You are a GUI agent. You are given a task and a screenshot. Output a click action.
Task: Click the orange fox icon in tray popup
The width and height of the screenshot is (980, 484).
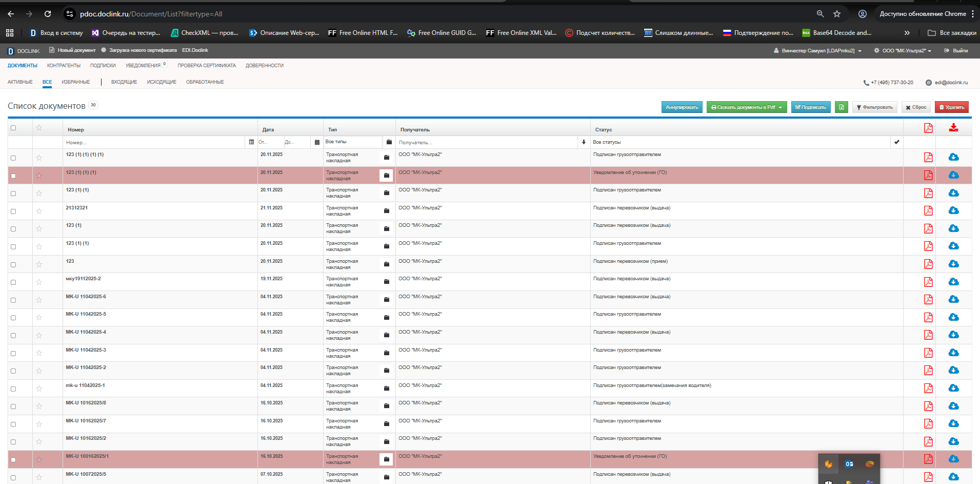pos(829,464)
